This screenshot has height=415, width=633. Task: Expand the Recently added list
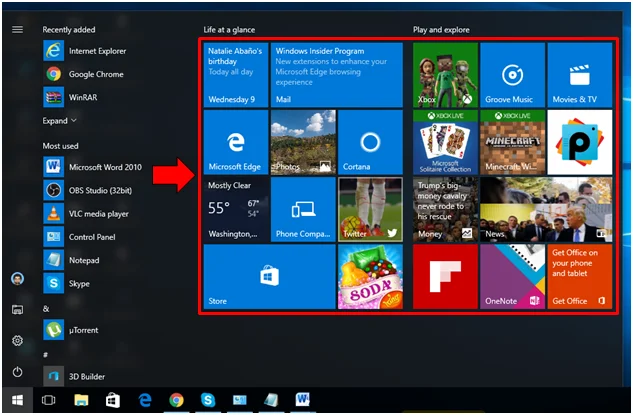[59, 121]
